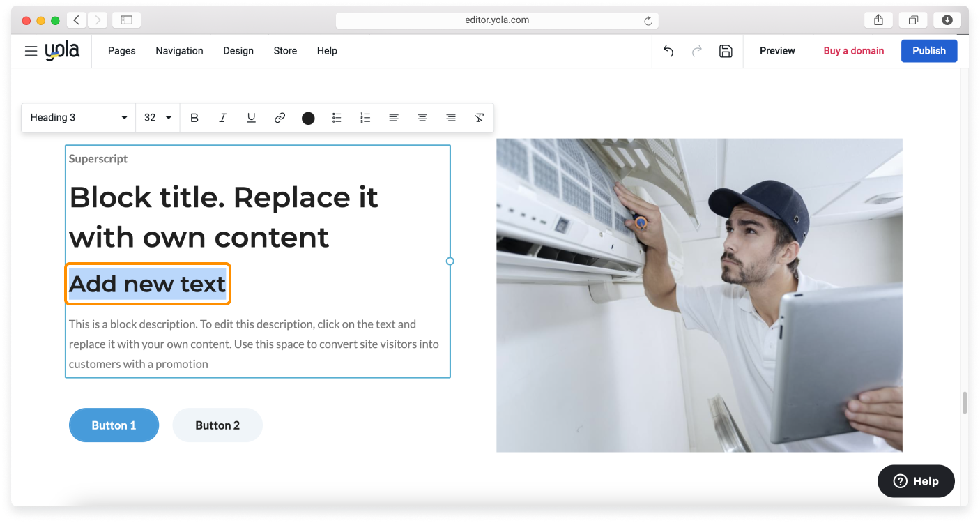Open the Design menu
This screenshot has width=980, height=523.
(x=238, y=51)
